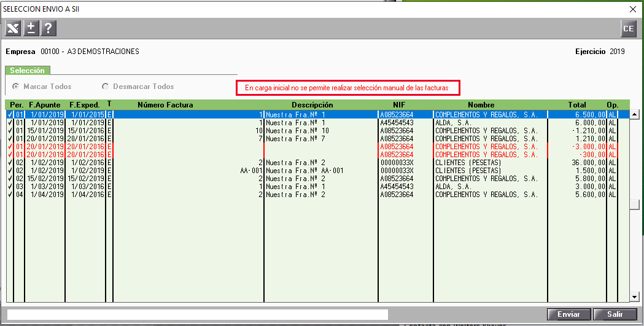Click the scrollbar down arrow
This screenshot has width=644, height=326.
click(x=635, y=296)
